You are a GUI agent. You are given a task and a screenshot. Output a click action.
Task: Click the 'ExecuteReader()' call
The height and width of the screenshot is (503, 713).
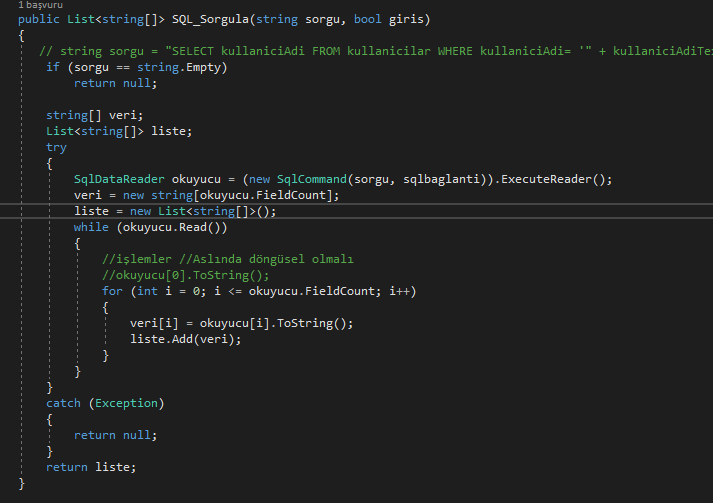[553, 179]
